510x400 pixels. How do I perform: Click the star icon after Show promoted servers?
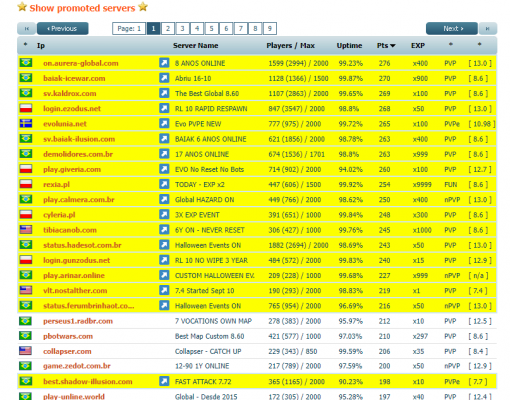pyautogui.click(x=143, y=7)
